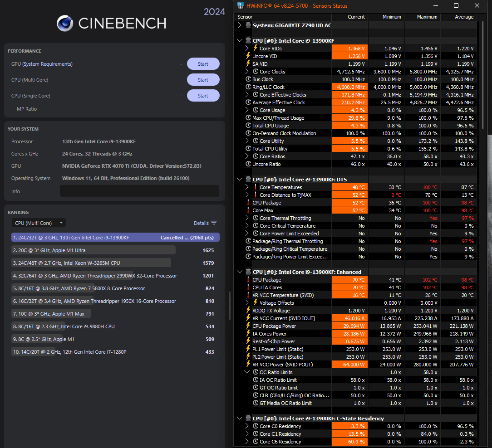This screenshot has height=448, width=492.
Task: Click the thermometer icon beside VR VCC Temperature
Action: 248,295
